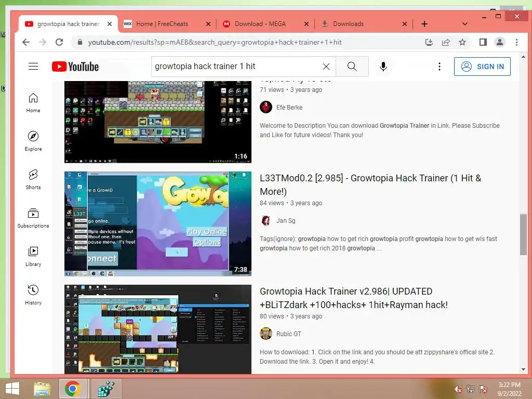Click the 1:16 video thumbnail
Screen dimensions: 532x399
(x=158, y=122)
